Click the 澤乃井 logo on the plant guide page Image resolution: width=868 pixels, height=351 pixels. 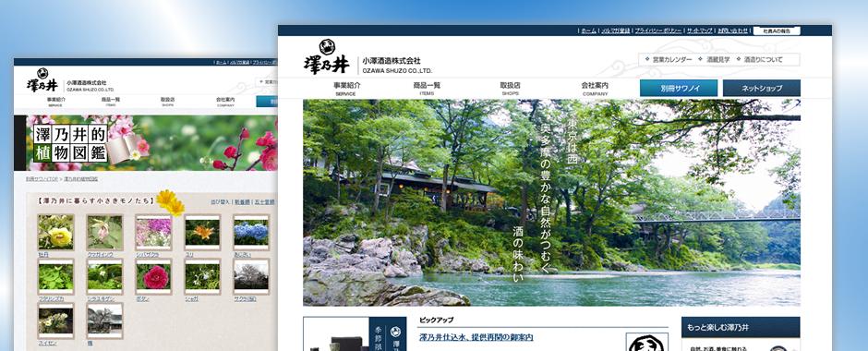[42, 81]
